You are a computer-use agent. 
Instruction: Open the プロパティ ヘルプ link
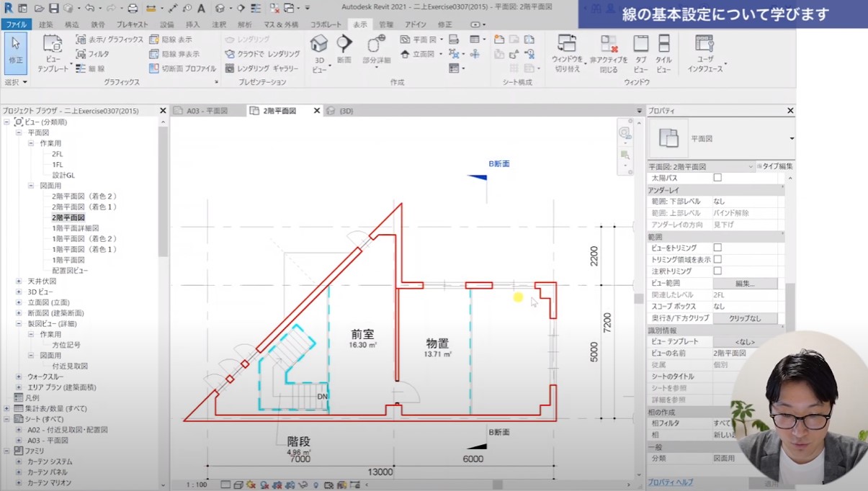pyautogui.click(x=670, y=482)
